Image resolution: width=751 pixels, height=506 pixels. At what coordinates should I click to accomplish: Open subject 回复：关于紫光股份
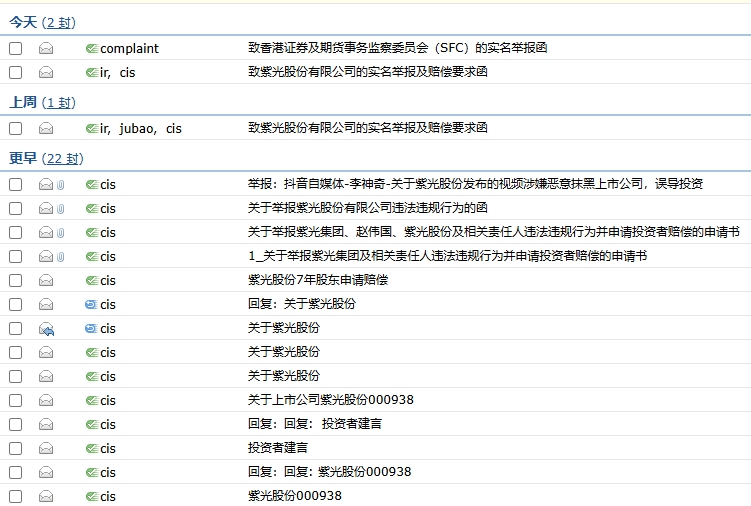302,304
